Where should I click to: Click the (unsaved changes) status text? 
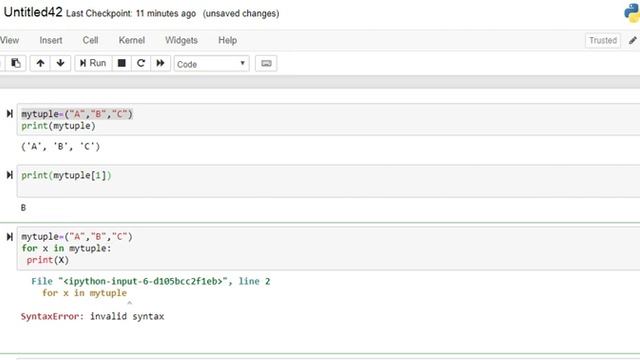[x=241, y=13]
